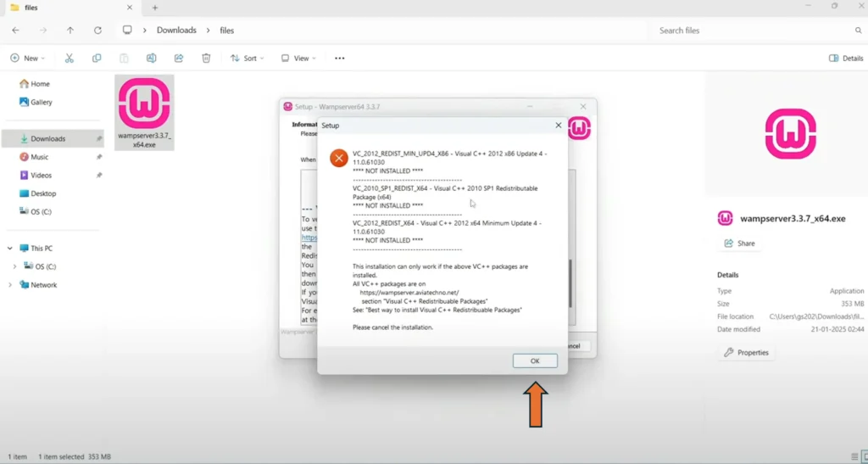Rename the selected file
Viewport: 868px width, 464px height.
tap(151, 59)
